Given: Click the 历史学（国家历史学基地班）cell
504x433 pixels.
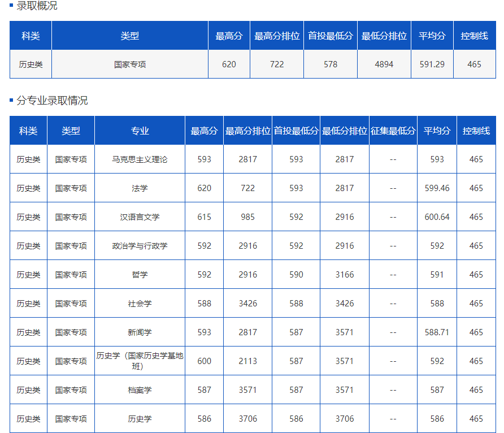Looking at the screenshot, I should tap(140, 361).
